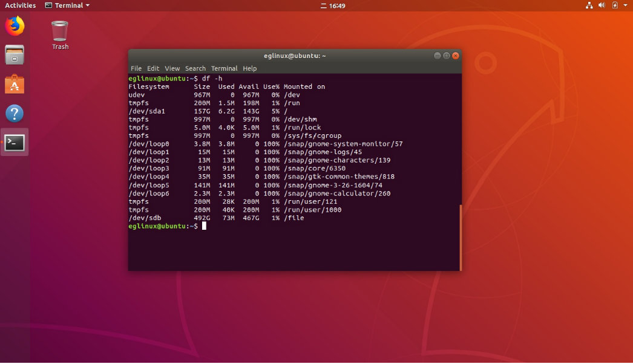Click the terminal window scrollbar

(460, 237)
